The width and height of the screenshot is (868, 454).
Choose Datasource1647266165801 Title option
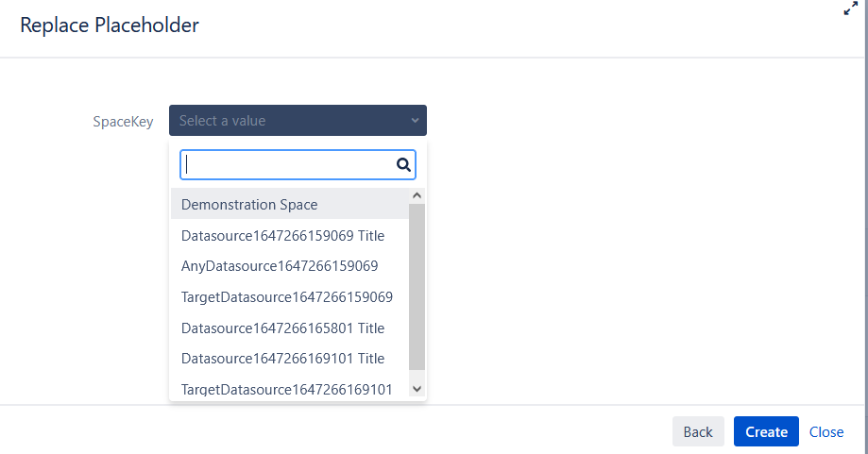pyautogui.click(x=282, y=328)
